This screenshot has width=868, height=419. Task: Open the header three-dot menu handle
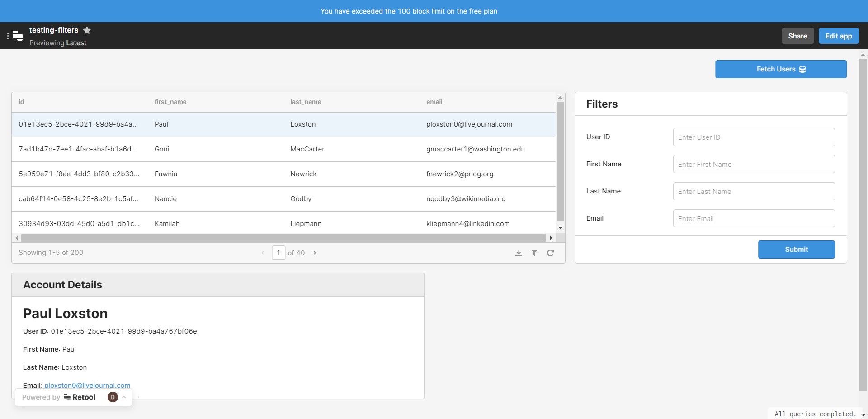click(8, 36)
